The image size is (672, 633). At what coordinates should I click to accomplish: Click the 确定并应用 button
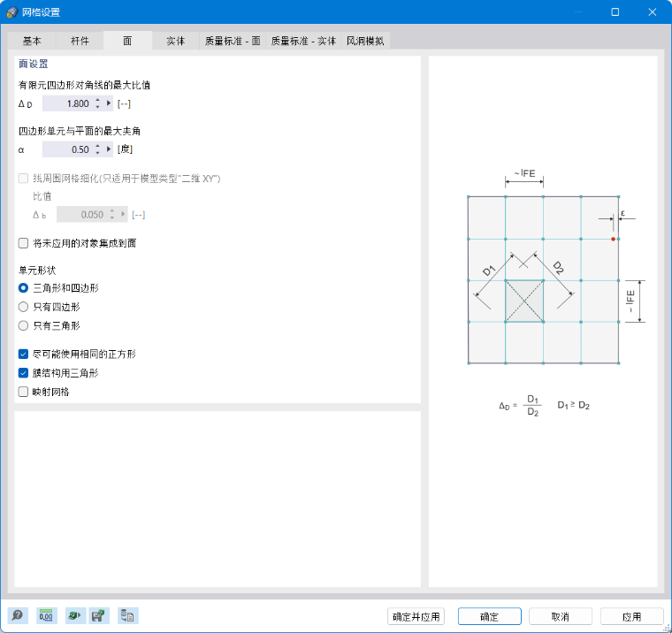416,617
